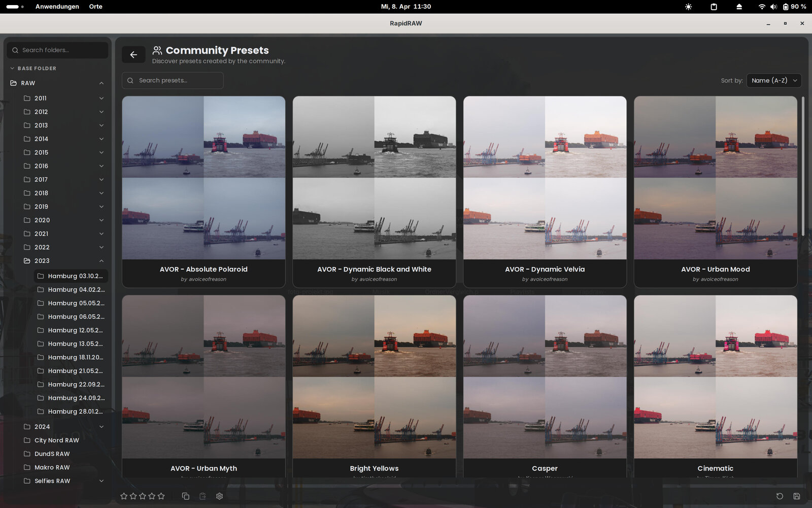Select the AVOR - Dynamic Velvia preset
812x508 pixels.
coord(545,192)
